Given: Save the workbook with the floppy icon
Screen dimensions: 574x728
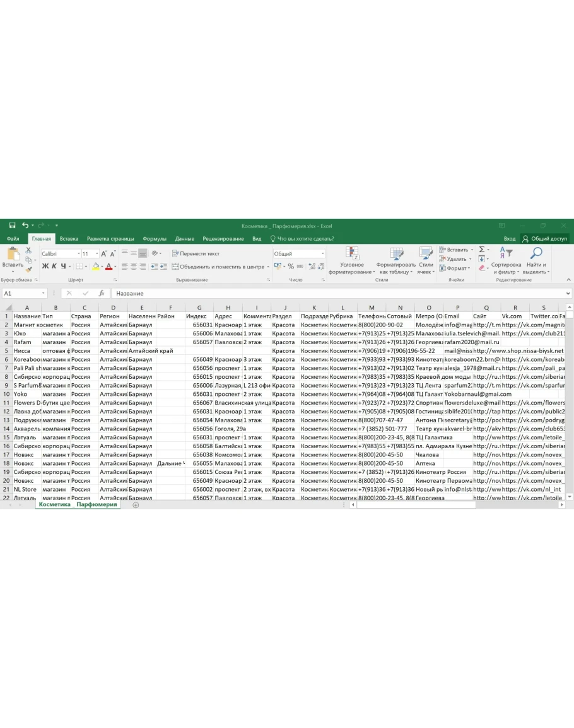Looking at the screenshot, I should tap(12, 226).
